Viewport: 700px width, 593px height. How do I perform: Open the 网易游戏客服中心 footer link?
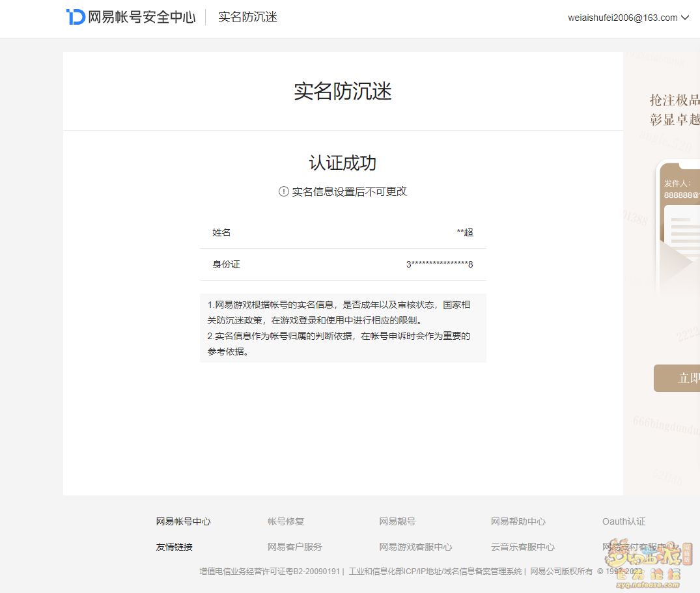[x=415, y=547]
